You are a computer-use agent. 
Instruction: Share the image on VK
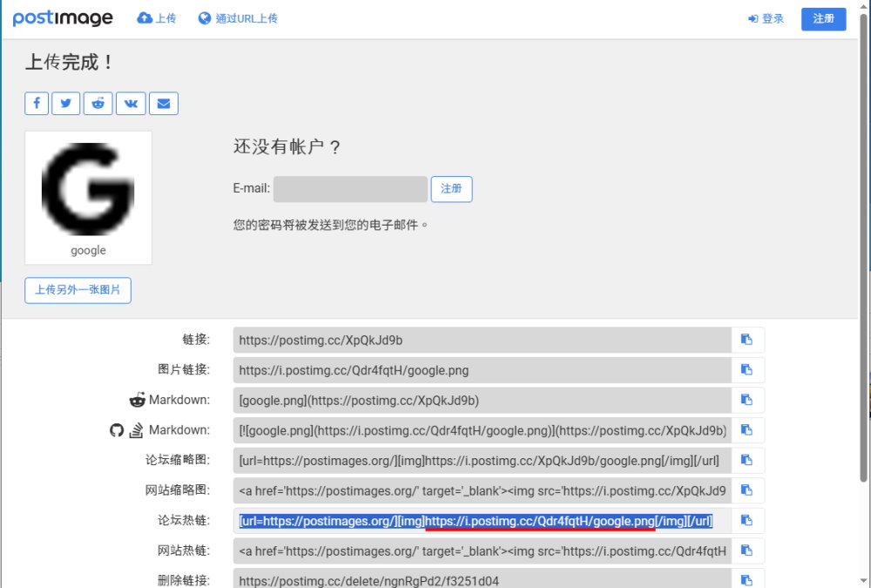[x=132, y=104]
